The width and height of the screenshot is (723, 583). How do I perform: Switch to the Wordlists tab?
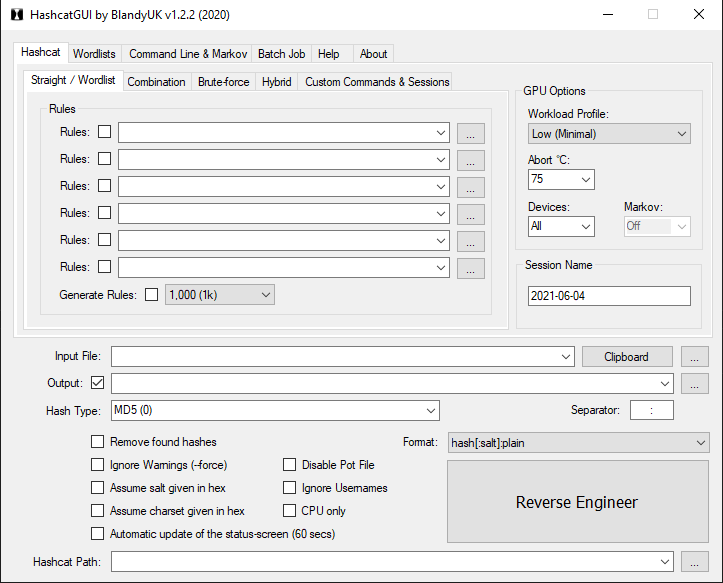(94, 54)
